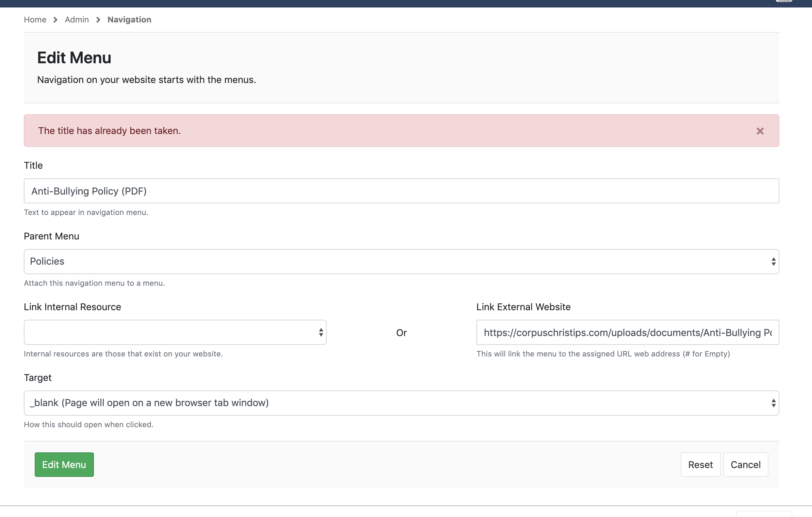Click the chevron between Home and Admin
812x517 pixels.
[55, 20]
